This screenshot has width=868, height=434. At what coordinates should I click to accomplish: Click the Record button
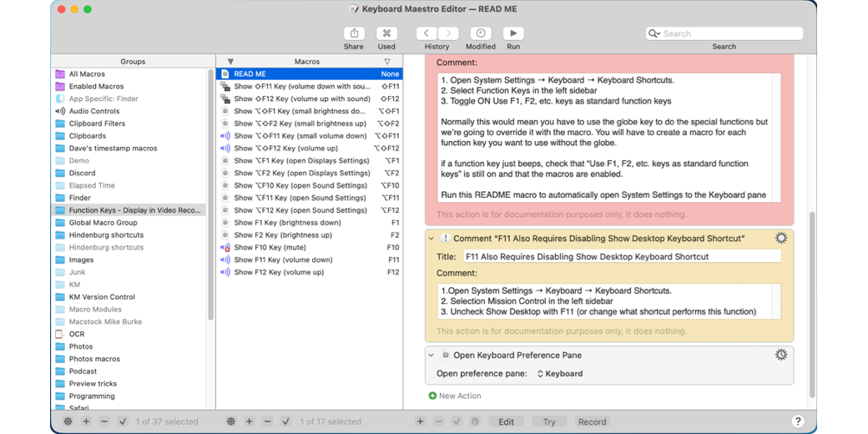[593, 421]
